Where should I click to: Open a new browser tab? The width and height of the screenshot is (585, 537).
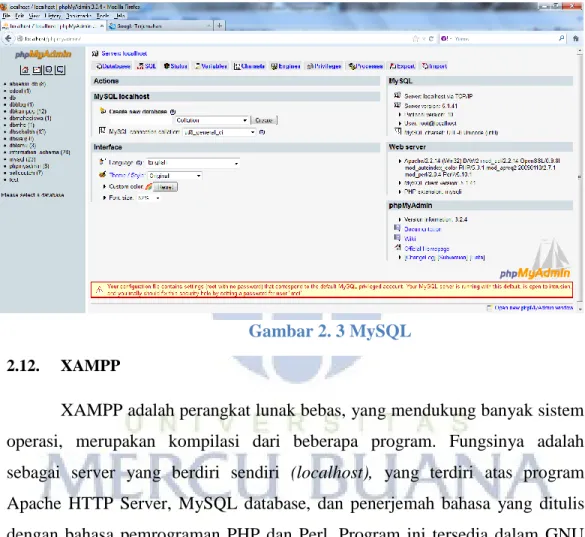click(x=219, y=26)
